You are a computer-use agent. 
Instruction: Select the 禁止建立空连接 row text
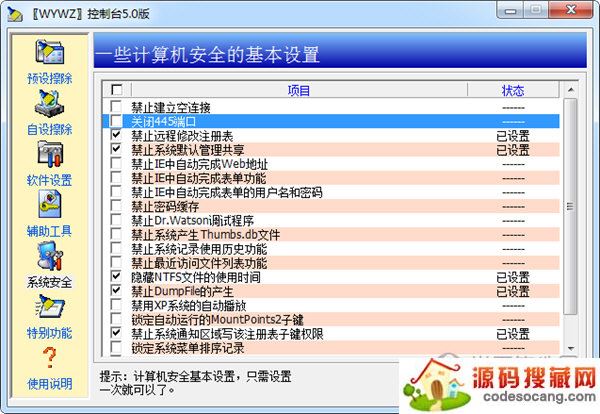click(171, 108)
